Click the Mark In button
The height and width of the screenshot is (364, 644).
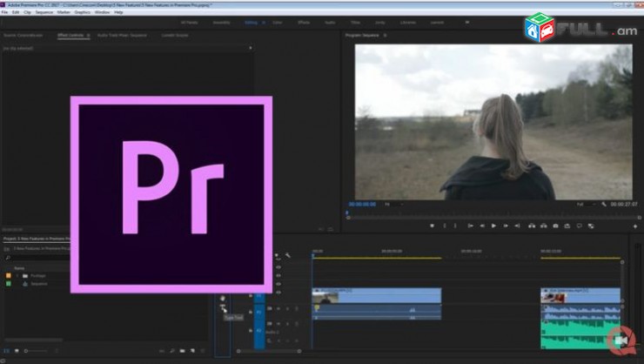[445, 226]
